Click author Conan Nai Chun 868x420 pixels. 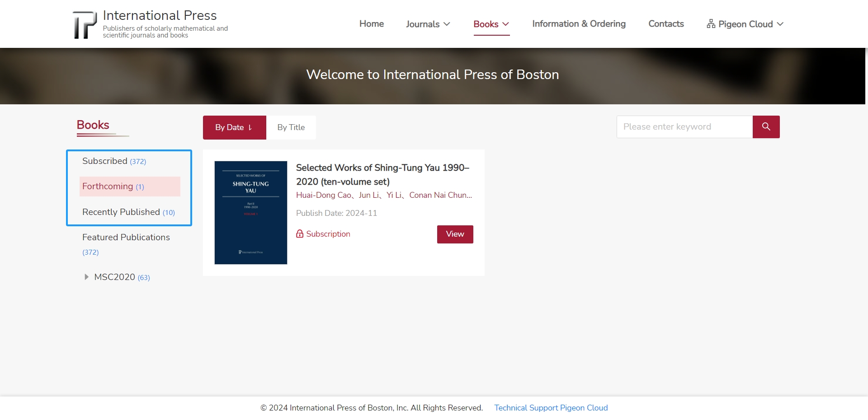[x=440, y=195]
